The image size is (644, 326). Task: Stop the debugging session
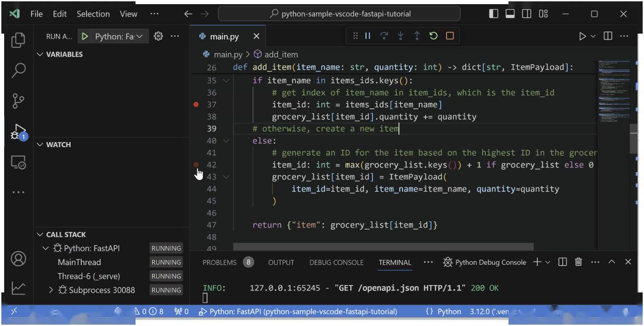pos(450,36)
